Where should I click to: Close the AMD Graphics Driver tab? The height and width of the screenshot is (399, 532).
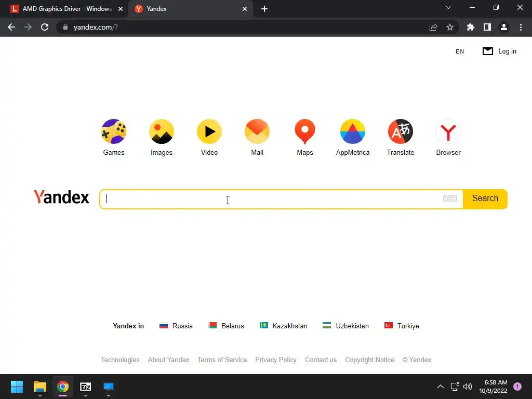click(121, 9)
